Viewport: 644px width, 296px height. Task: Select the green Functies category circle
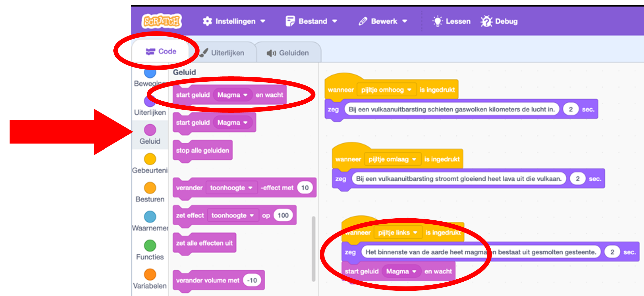150,246
